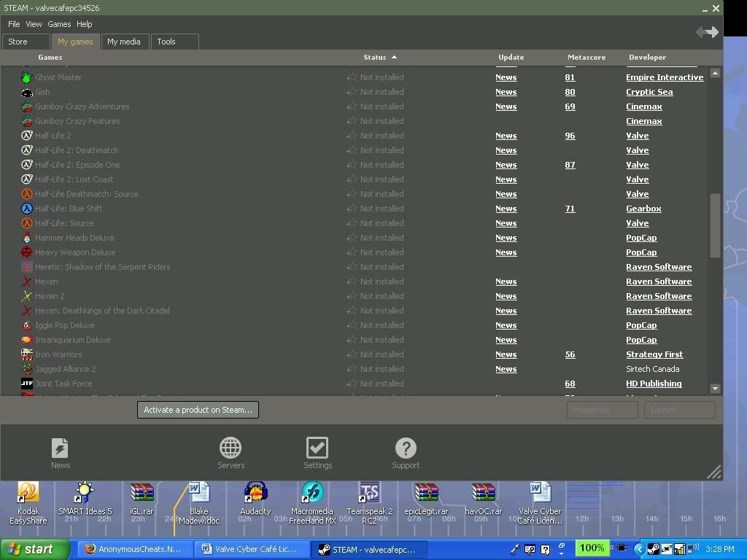Screen dimensions: 747x560
Task: Sort list by Status column header
Action: click(375, 57)
